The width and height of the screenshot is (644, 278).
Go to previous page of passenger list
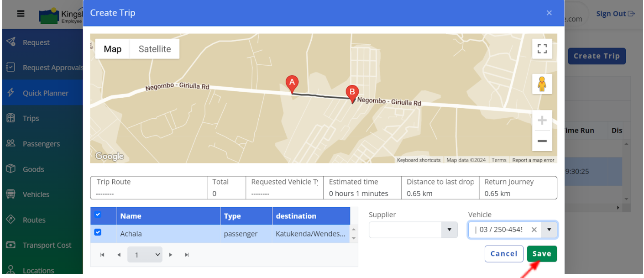[x=119, y=255]
